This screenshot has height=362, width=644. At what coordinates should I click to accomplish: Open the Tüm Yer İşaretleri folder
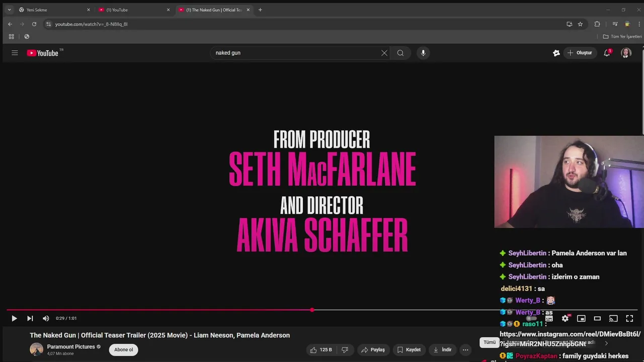click(x=622, y=37)
